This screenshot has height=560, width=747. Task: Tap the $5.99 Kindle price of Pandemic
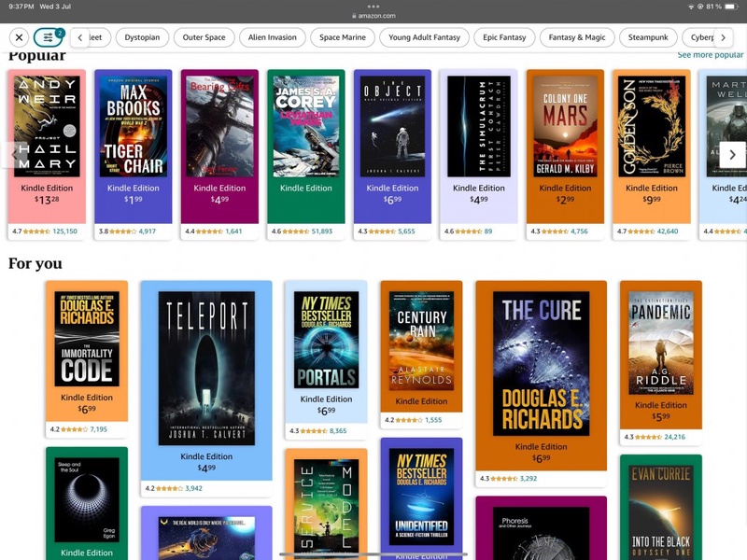click(x=661, y=416)
